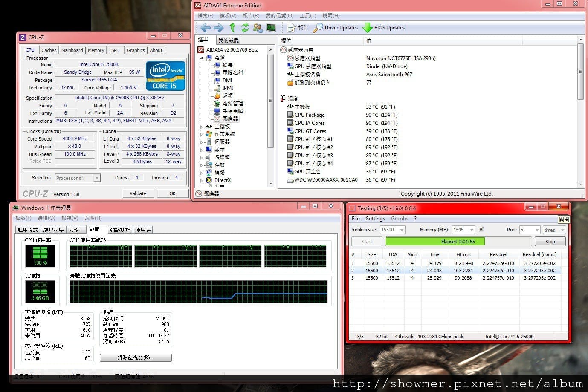This screenshot has width=588, height=392.
Task: Open Problem size dropdown in LinX
Action: (392, 230)
